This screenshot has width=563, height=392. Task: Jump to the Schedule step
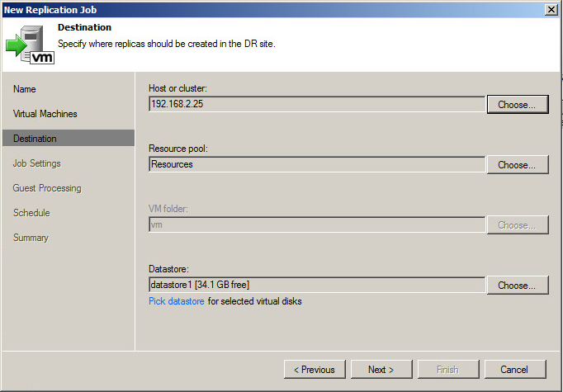click(x=31, y=213)
